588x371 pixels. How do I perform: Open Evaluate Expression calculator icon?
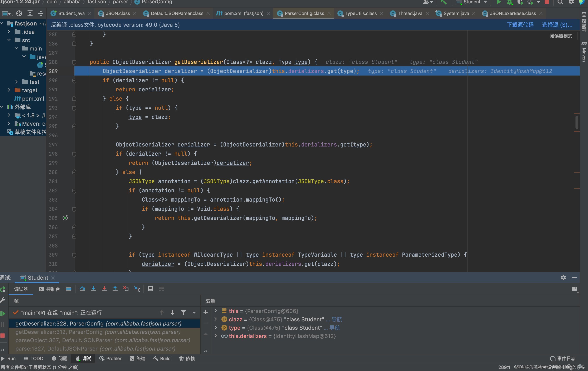click(x=150, y=289)
